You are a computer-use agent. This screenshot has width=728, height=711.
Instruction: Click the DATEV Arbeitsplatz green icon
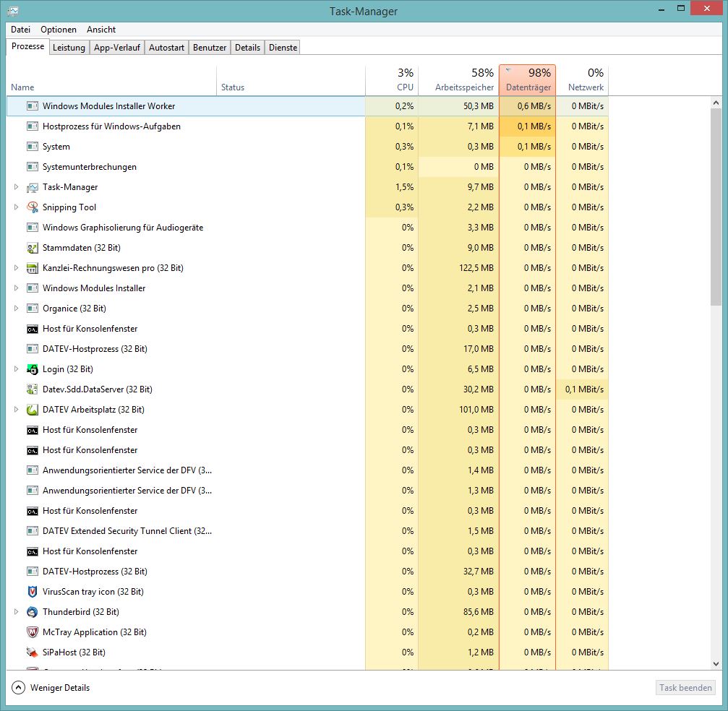point(32,410)
